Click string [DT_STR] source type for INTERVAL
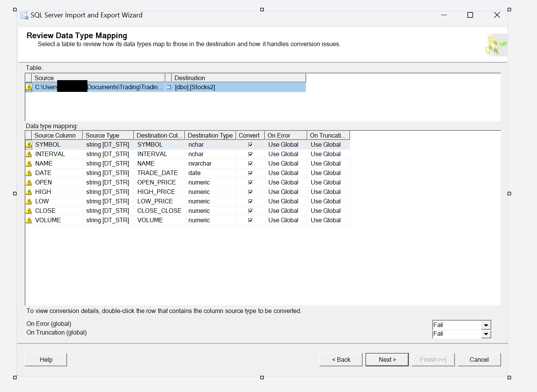Image resolution: width=537 pixels, height=392 pixels. 108,154
